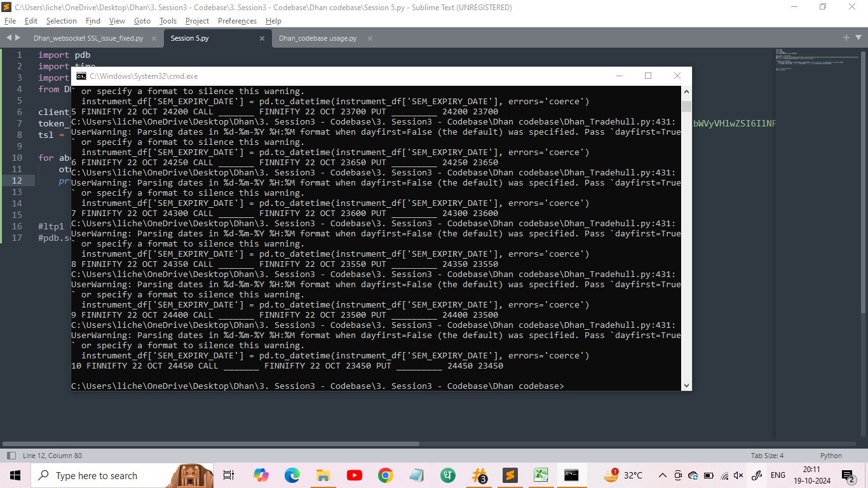Switch to Dhan_codebase usage.py tab
This screenshot has height=488, width=868.
pyautogui.click(x=318, y=38)
